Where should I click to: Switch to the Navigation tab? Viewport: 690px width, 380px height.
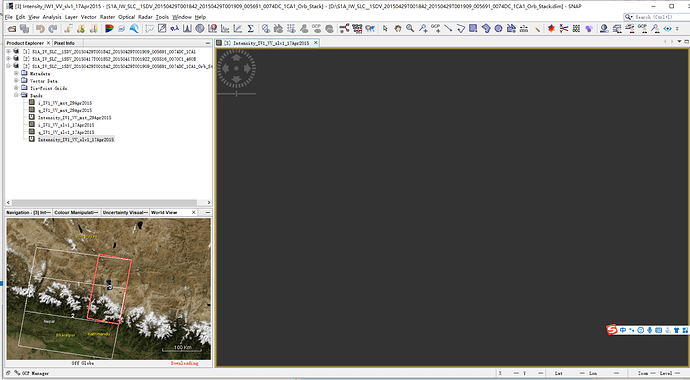pos(29,212)
